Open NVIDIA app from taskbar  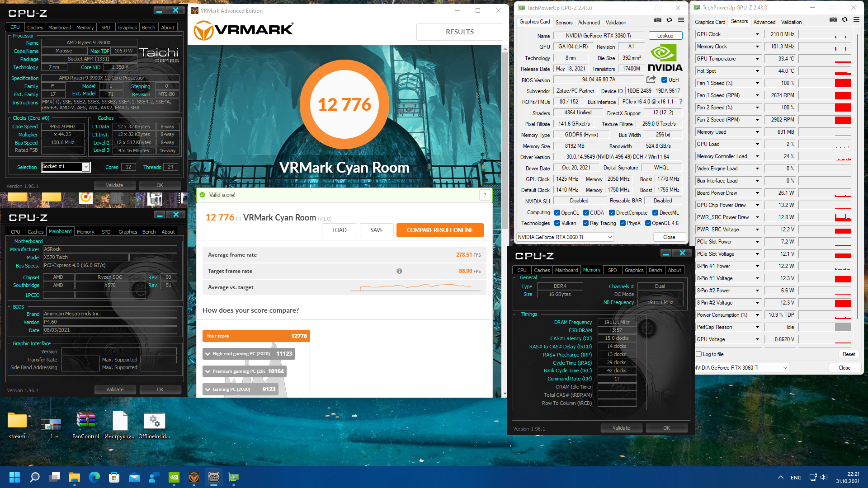pos(174,477)
